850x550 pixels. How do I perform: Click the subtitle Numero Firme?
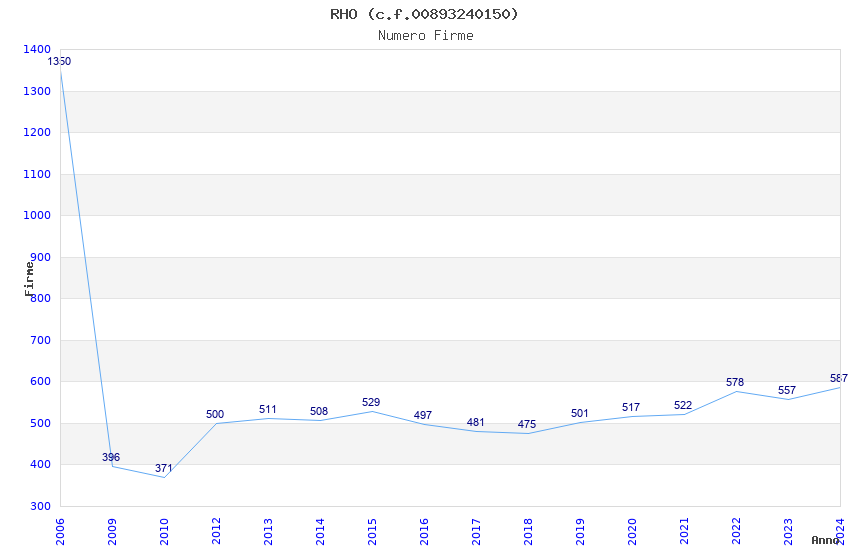[426, 36]
